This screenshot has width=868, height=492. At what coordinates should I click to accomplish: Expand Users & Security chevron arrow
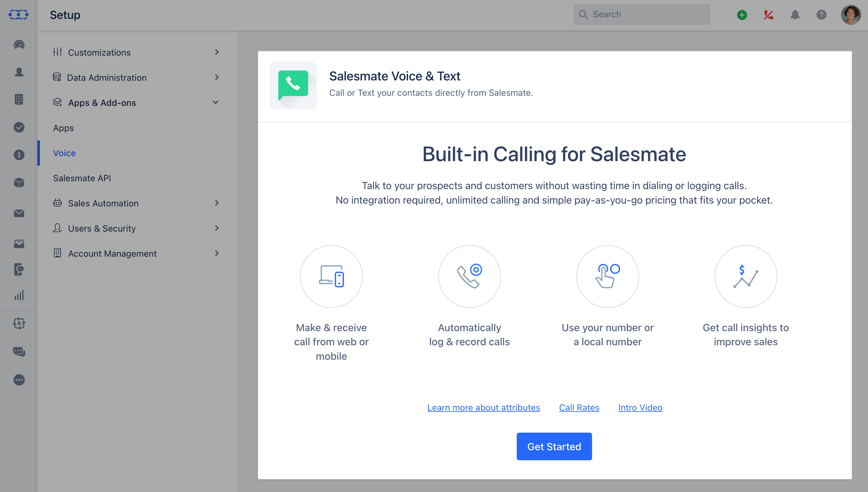[x=216, y=228]
